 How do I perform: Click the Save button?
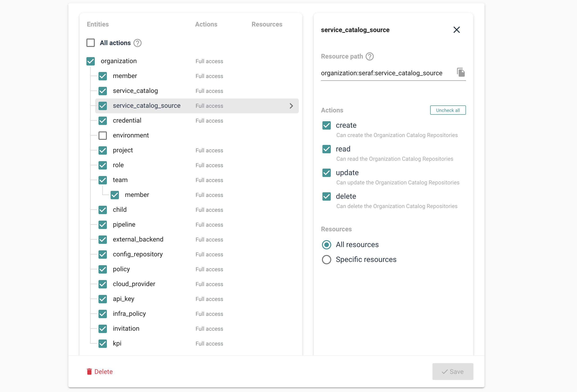coord(453,371)
